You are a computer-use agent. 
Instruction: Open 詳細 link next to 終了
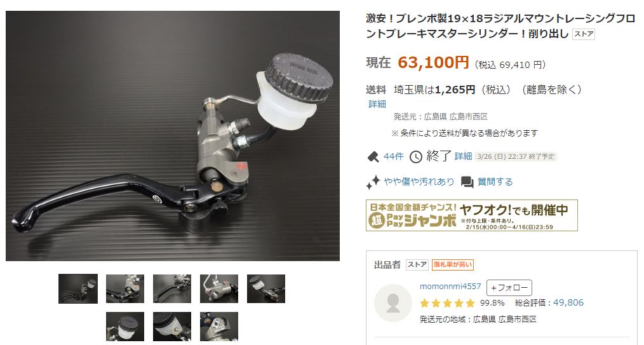(x=463, y=156)
